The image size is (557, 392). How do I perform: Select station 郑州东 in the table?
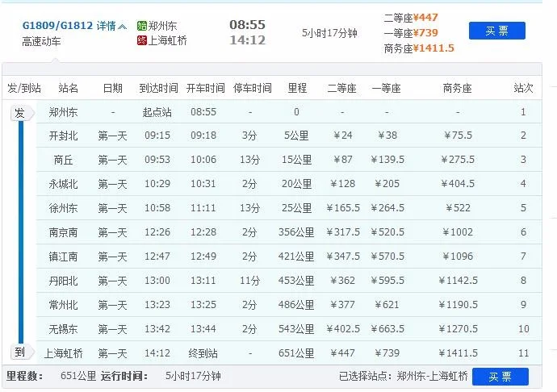coord(63,112)
